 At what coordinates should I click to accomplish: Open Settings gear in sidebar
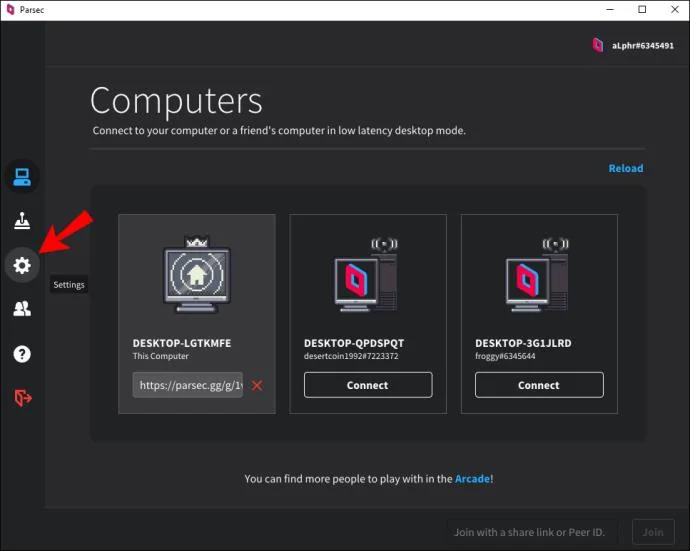click(x=22, y=265)
